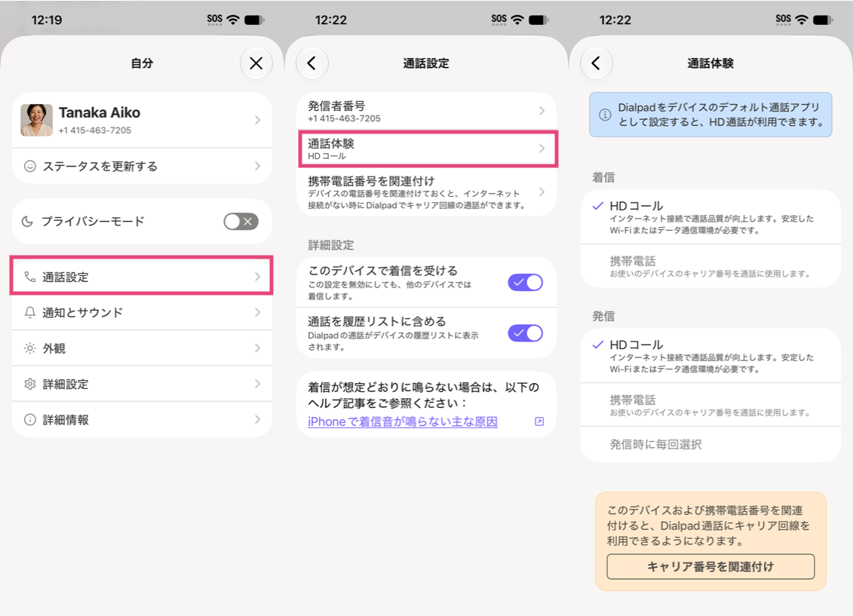This screenshot has height=616, width=853.
Task: Select HDコール under 発信
Action: pyautogui.click(x=710, y=356)
